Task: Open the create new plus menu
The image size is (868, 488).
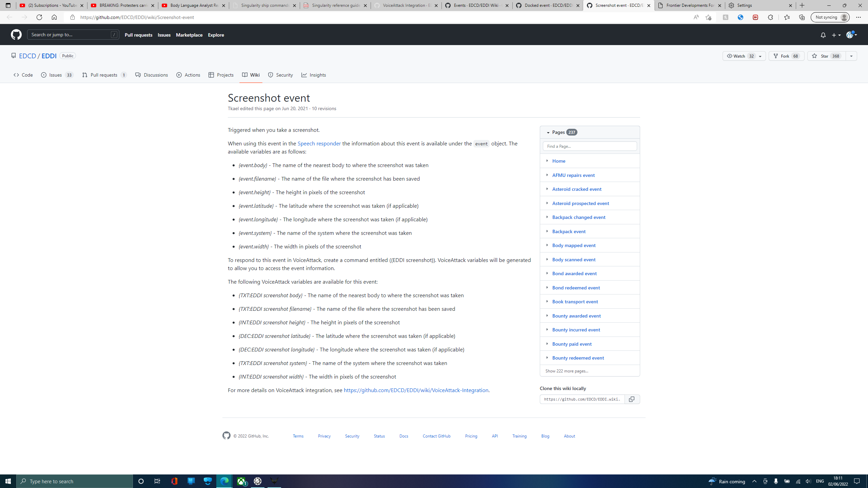Action: coord(836,35)
